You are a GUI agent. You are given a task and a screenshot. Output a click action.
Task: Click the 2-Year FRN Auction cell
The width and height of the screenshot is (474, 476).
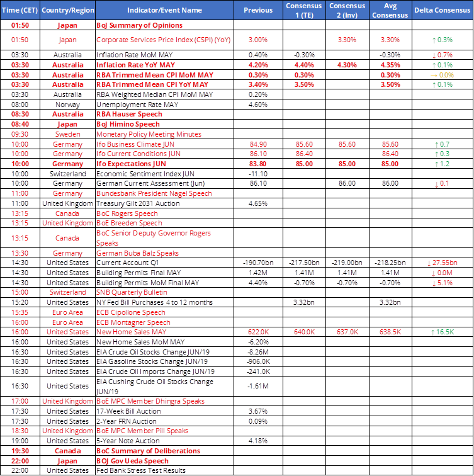[x=164, y=421]
